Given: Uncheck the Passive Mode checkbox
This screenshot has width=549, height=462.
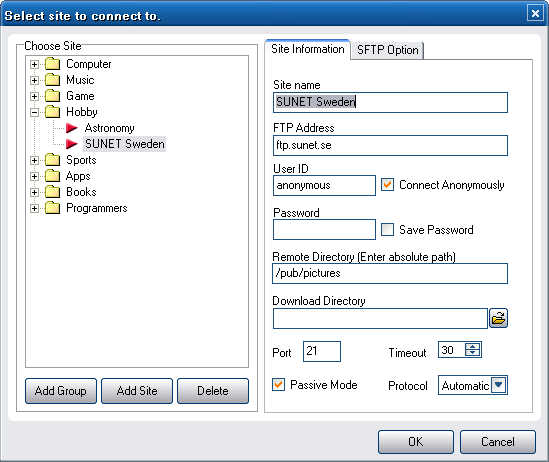Looking at the screenshot, I should pyautogui.click(x=278, y=385).
